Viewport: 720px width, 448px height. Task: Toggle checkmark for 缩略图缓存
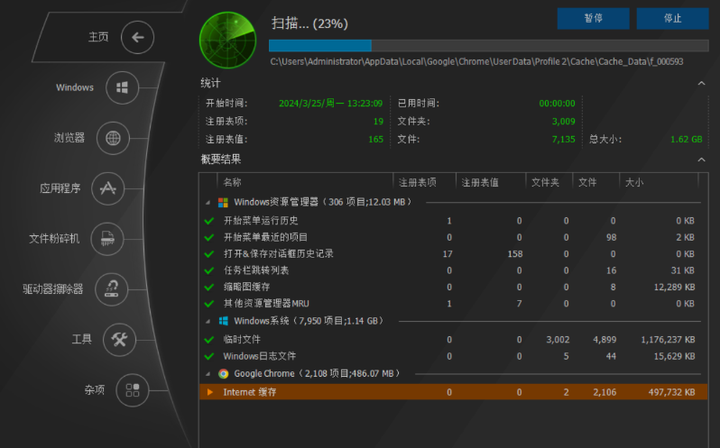[209, 287]
